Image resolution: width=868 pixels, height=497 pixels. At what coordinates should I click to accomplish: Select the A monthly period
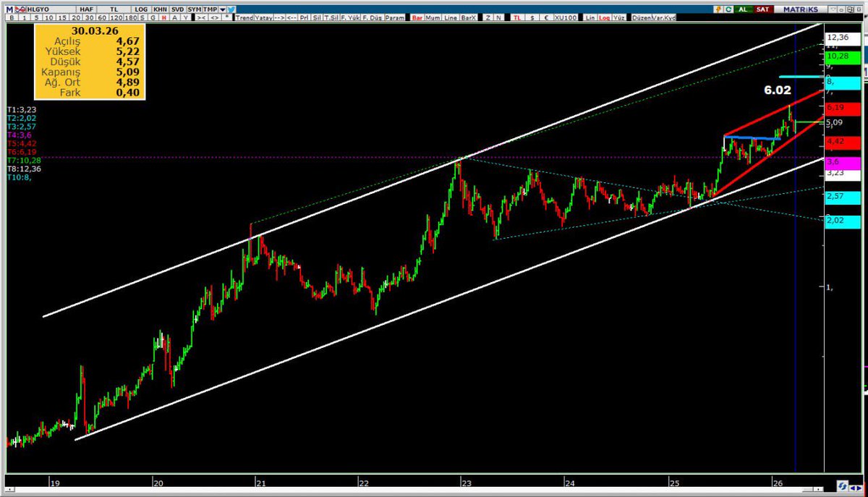pos(175,17)
